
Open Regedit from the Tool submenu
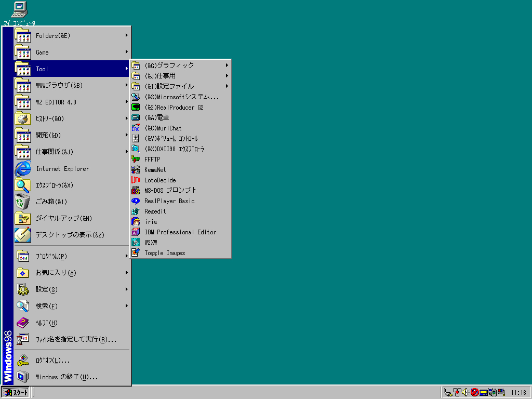pyautogui.click(x=180, y=211)
